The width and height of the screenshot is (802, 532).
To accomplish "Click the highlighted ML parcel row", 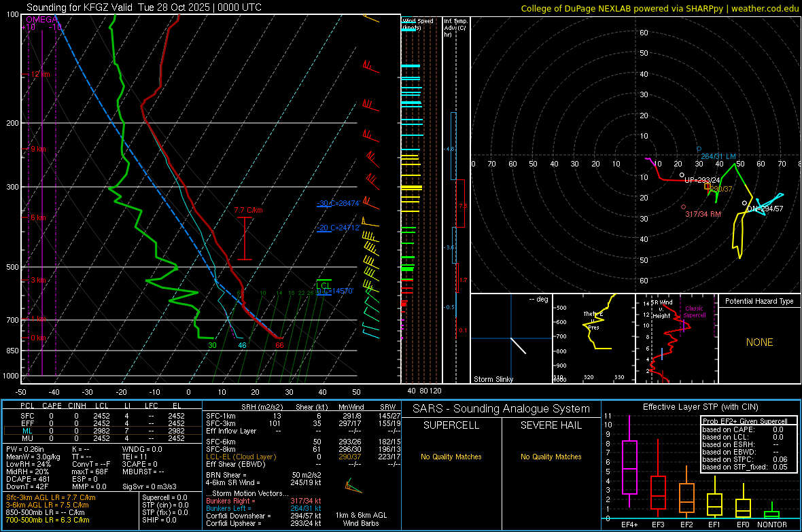I will (102, 431).
